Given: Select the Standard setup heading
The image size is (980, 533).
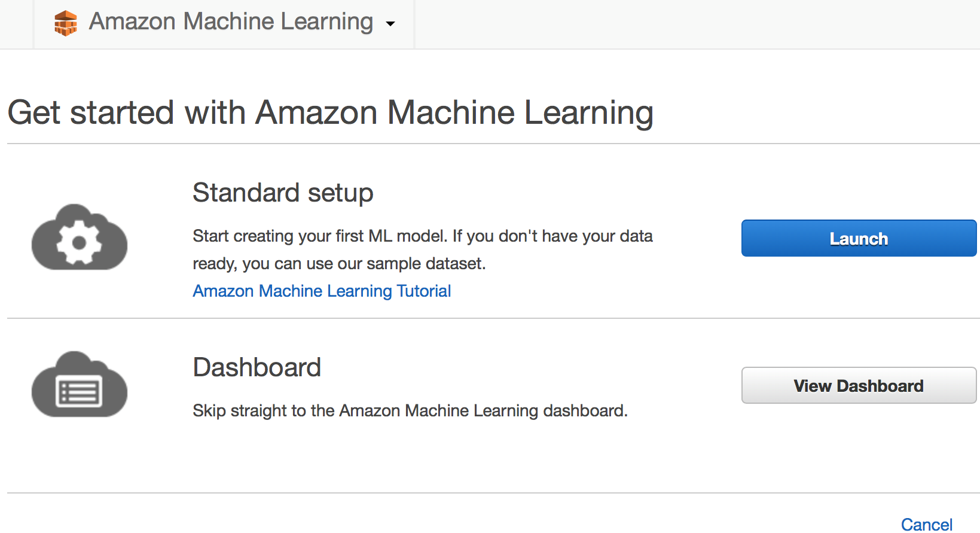Looking at the screenshot, I should [283, 193].
